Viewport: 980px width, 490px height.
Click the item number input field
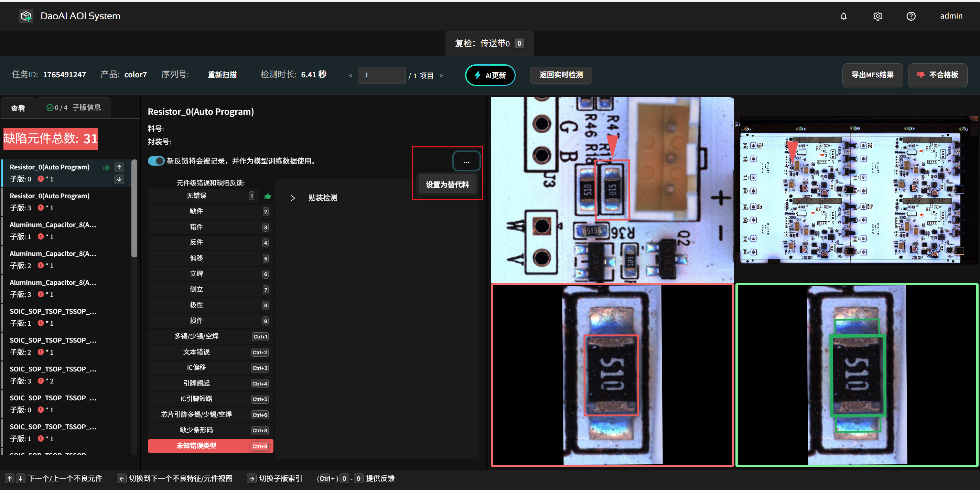tap(381, 75)
